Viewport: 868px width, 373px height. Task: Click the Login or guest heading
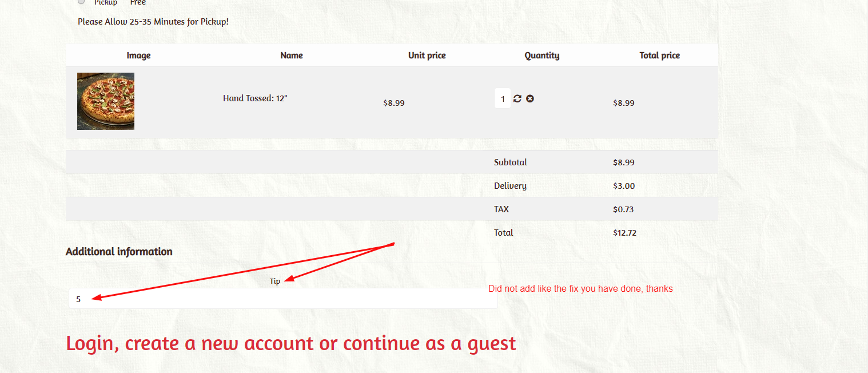(x=291, y=343)
